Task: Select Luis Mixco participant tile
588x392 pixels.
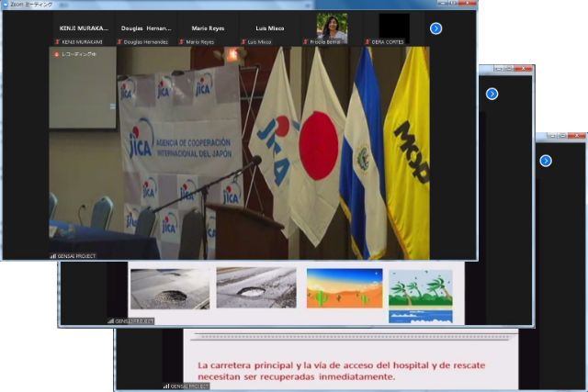Action: (x=269, y=28)
